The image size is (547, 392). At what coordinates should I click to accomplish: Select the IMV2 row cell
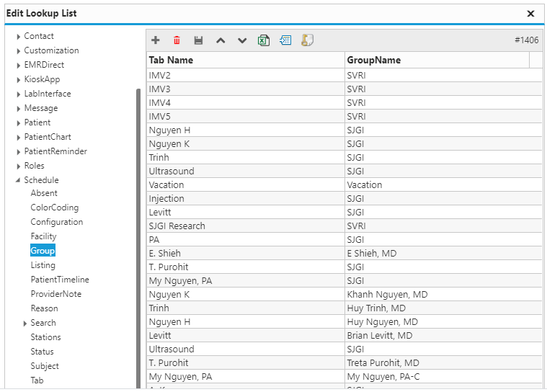tap(246, 76)
